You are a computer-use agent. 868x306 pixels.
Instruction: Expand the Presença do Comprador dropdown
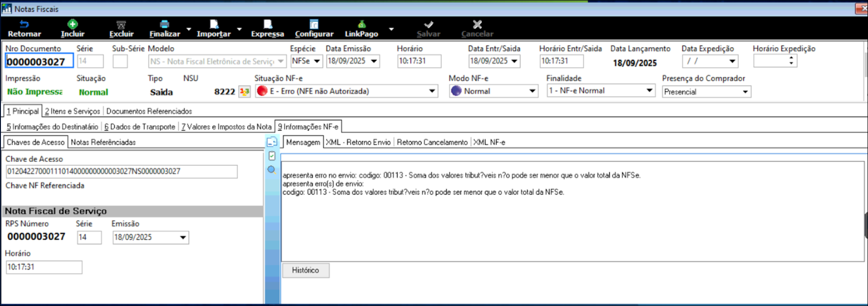coord(745,92)
